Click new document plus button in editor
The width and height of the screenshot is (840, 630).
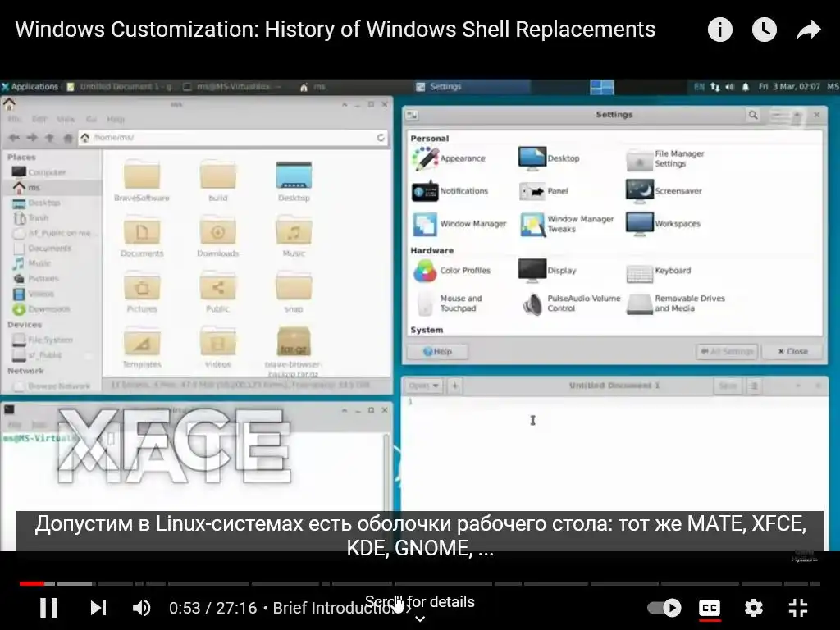pos(454,386)
